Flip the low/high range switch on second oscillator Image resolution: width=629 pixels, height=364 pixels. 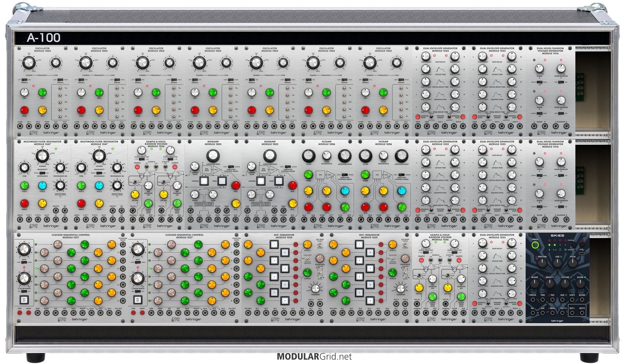pos(117,80)
